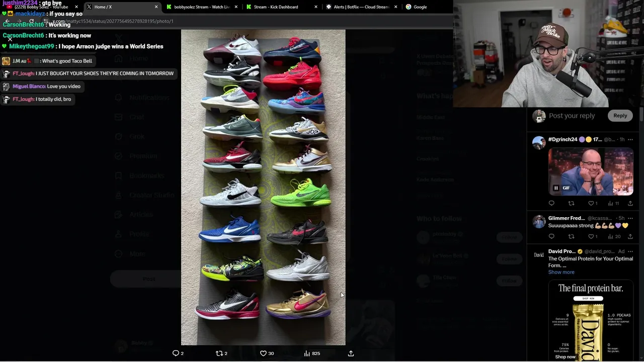Open more options on Glimmer Fred's comment
The width and height of the screenshot is (644, 362).
630,218
